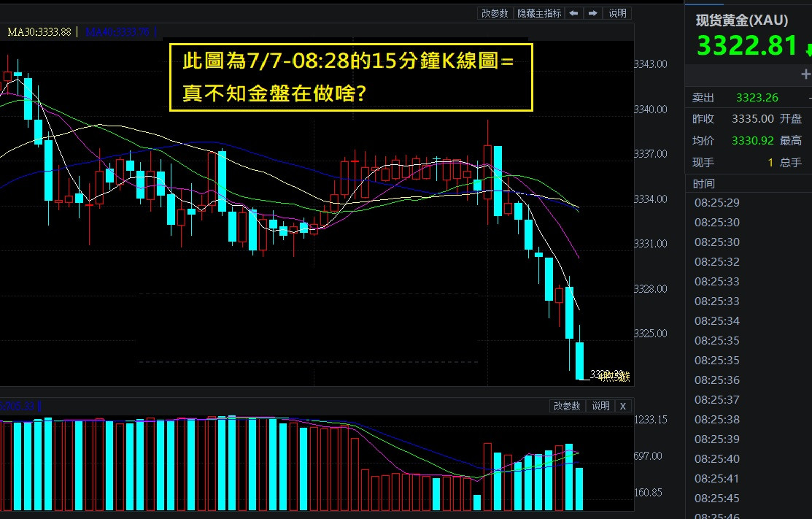Select the 08:25:45 tick row
Screen dimensions: 812x519
(749, 498)
